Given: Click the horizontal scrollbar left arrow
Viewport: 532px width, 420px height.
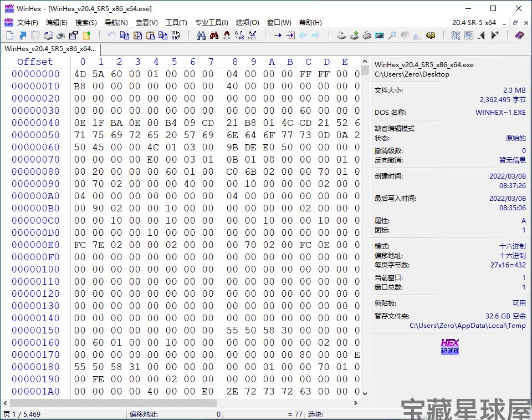Looking at the screenshot, I should click(x=5, y=403).
